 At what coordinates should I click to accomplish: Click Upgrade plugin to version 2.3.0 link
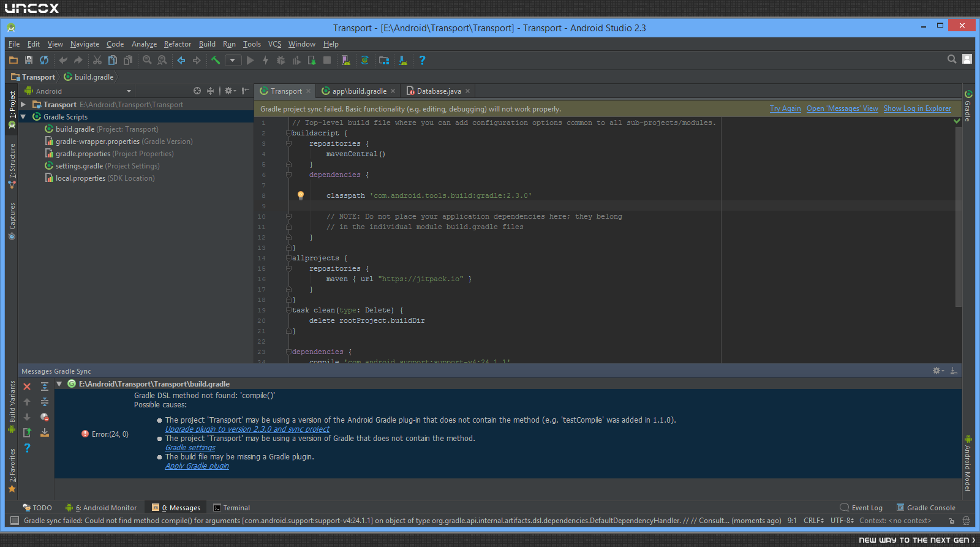(x=247, y=429)
